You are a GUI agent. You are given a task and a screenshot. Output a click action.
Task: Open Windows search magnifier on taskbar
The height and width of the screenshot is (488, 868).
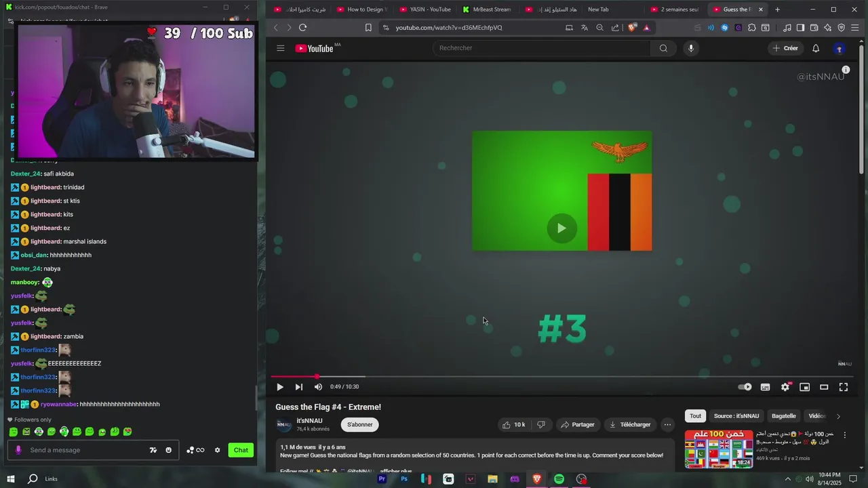[33, 479]
